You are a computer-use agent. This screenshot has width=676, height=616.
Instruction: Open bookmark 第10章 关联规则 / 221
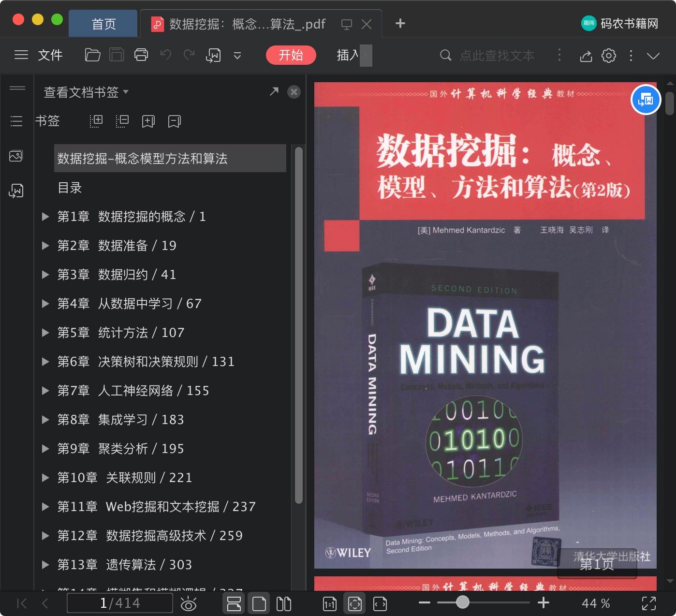point(125,478)
